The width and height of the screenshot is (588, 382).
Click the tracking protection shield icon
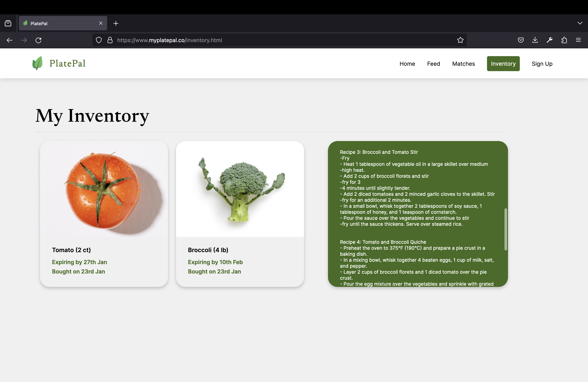pos(99,40)
